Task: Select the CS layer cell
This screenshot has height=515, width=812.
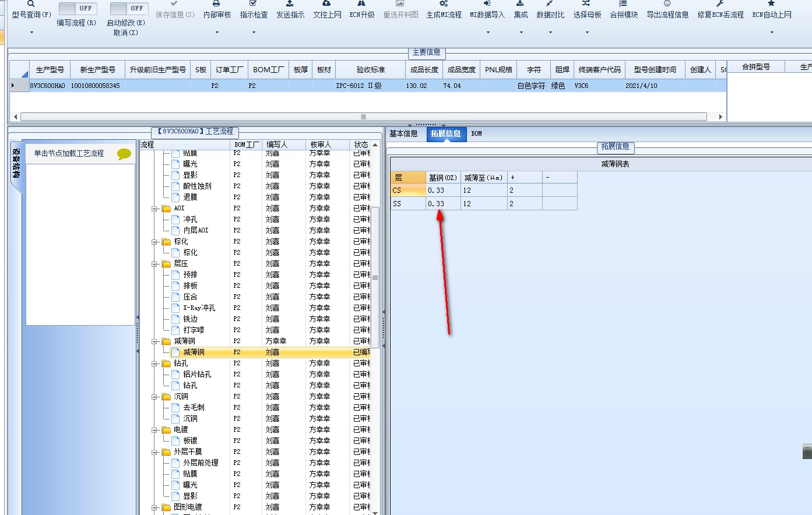Action: [x=408, y=190]
